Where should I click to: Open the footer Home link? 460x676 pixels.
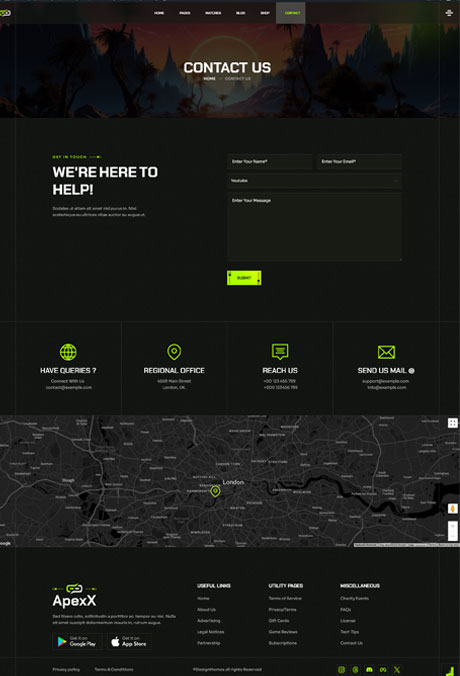pos(203,598)
